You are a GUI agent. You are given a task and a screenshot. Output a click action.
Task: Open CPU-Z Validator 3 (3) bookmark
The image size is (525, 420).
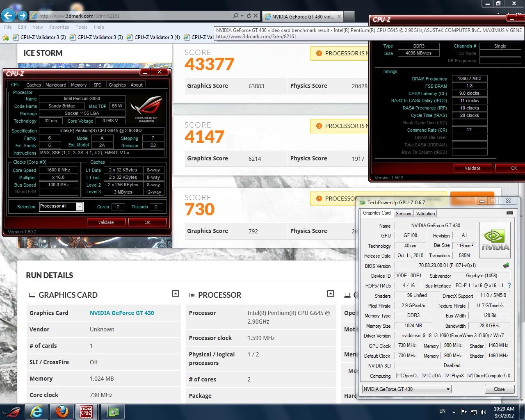pyautogui.click(x=96, y=37)
